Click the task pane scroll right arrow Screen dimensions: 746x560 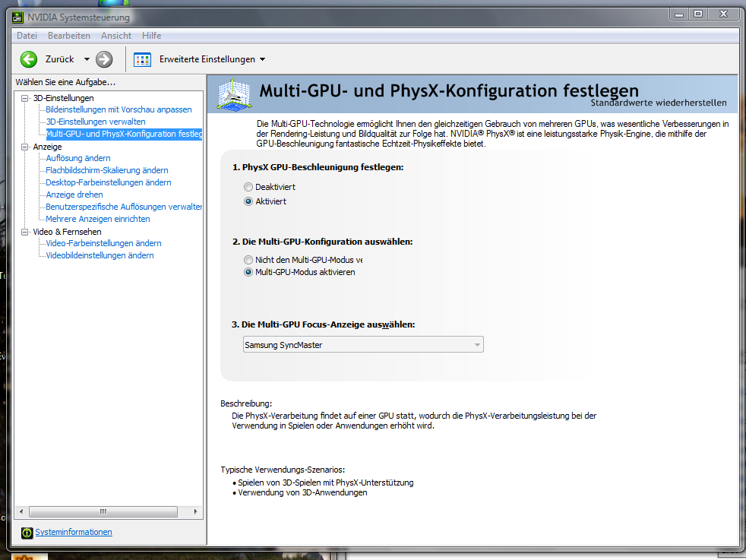(x=195, y=512)
